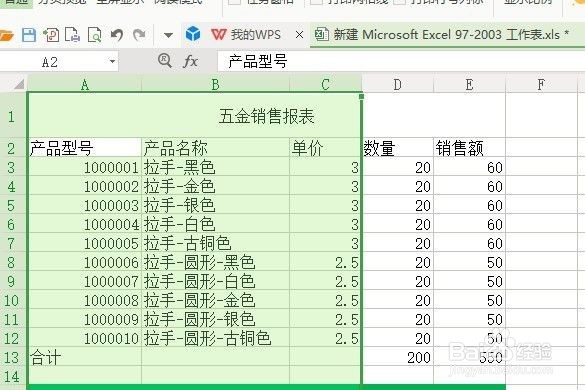The image size is (585, 390).
Task: Click cell 拉手-圆形-银色
Action: coord(215,319)
